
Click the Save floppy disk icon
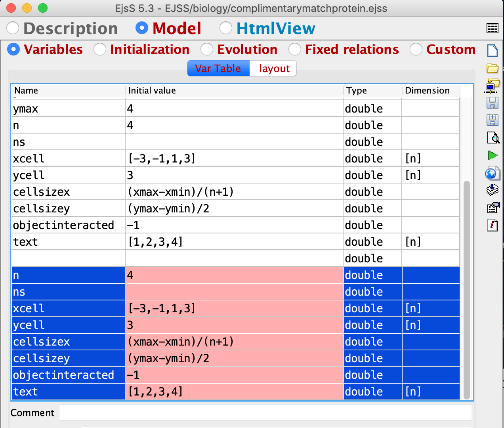point(493,103)
